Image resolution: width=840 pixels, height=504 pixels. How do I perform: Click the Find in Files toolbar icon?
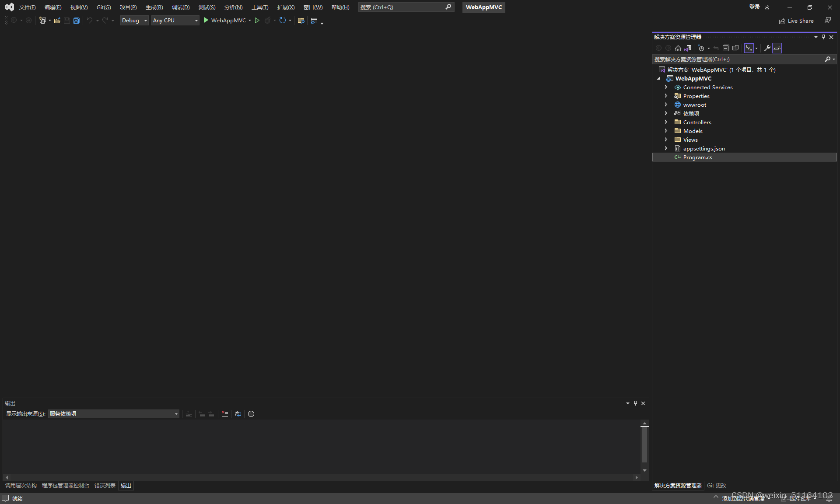301,21
